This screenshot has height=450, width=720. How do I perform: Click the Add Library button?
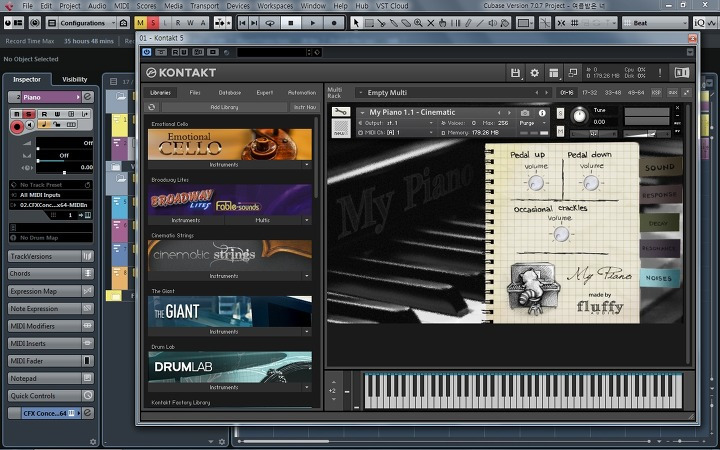coord(224,107)
